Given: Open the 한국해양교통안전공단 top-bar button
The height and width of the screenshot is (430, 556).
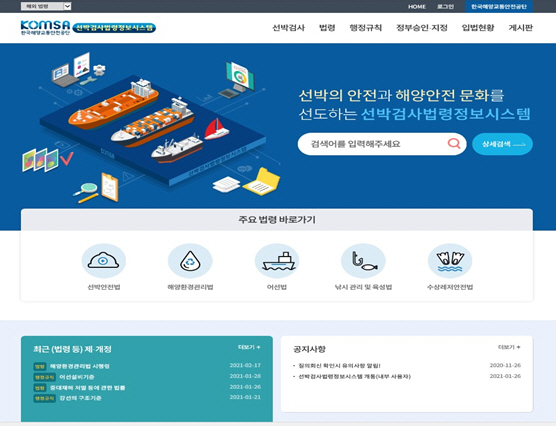Looking at the screenshot, I should pos(499,6).
